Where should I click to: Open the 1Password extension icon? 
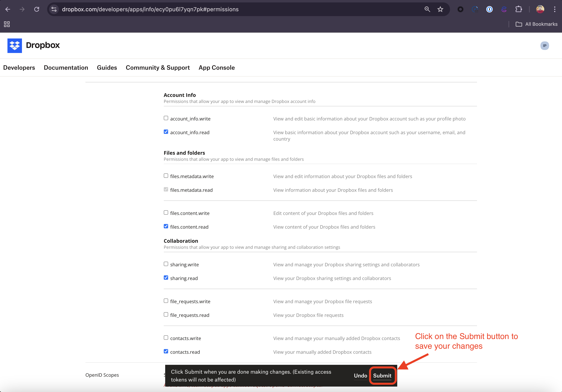[x=489, y=9]
